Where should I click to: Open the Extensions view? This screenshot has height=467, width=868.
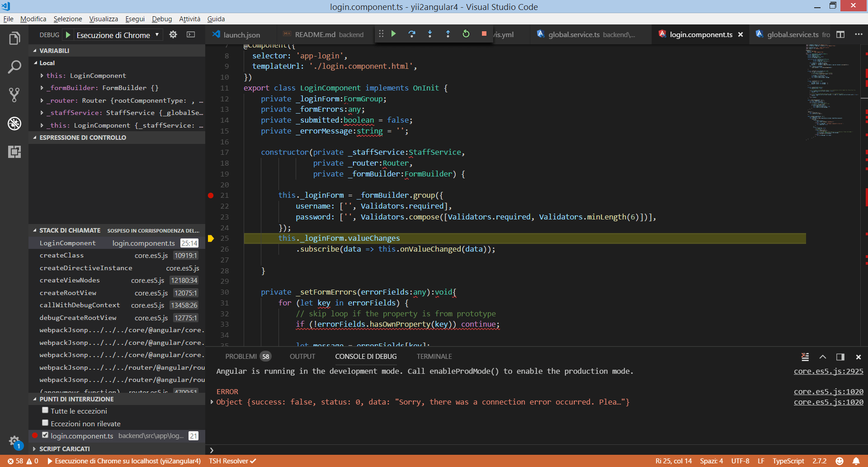[14, 152]
